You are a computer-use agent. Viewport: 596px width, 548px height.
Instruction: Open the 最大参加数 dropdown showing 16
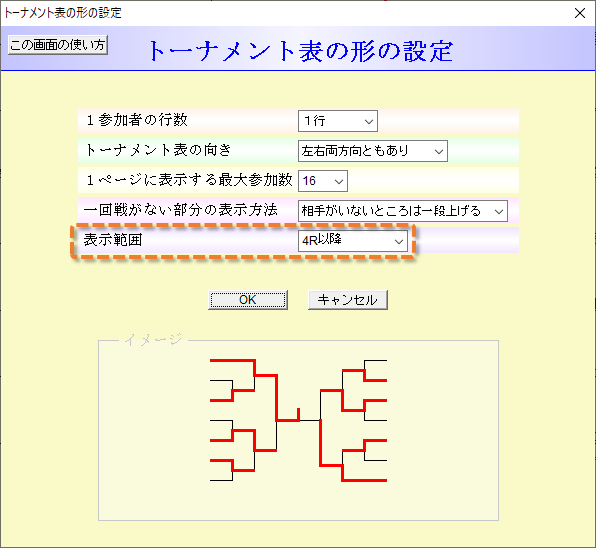pyautogui.click(x=322, y=181)
